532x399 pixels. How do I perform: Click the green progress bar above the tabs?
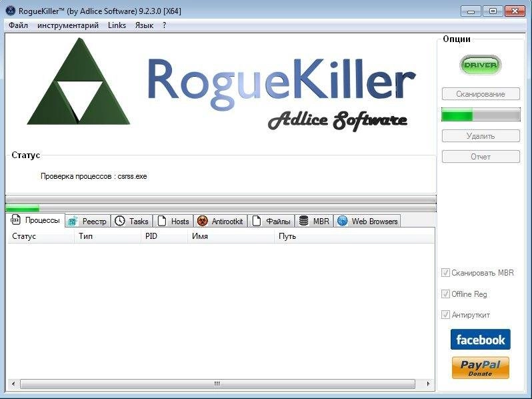coord(221,208)
